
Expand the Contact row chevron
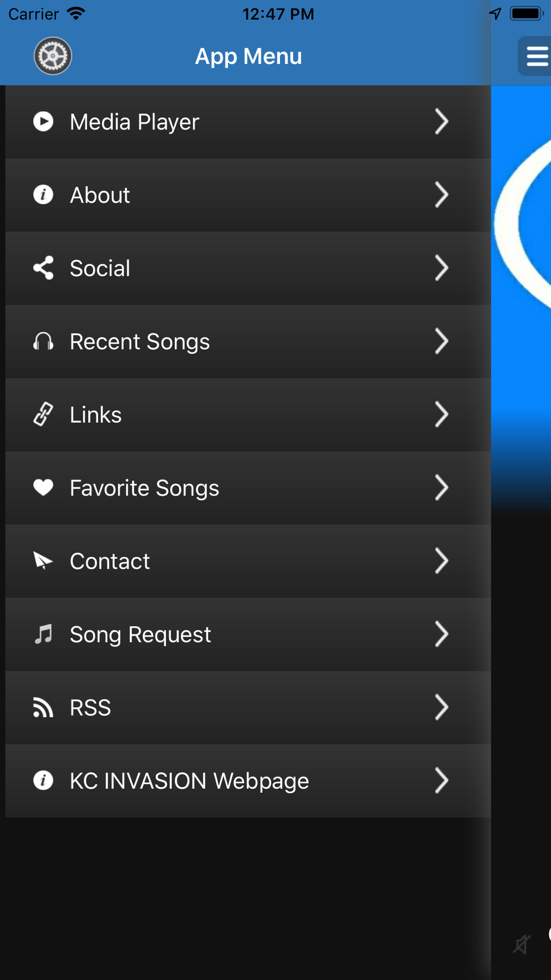pos(441,561)
